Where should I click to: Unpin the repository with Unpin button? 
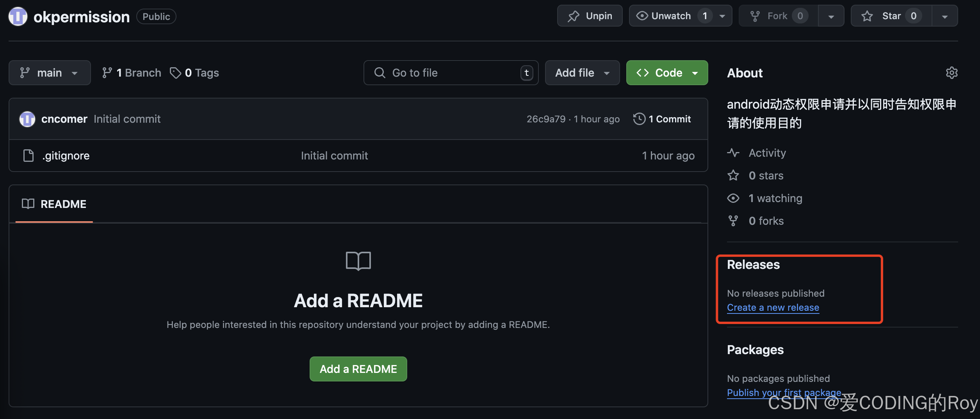pos(590,16)
